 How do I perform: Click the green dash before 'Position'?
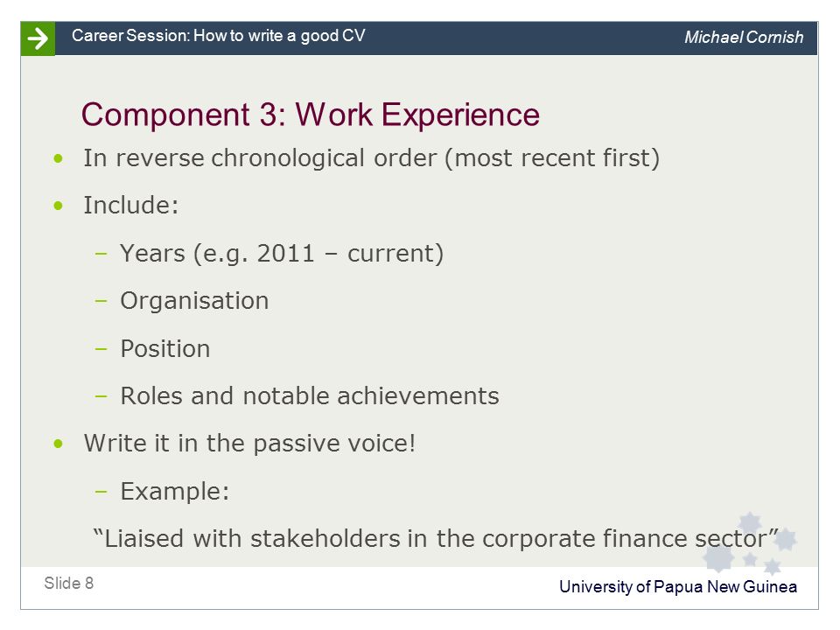[x=101, y=349]
